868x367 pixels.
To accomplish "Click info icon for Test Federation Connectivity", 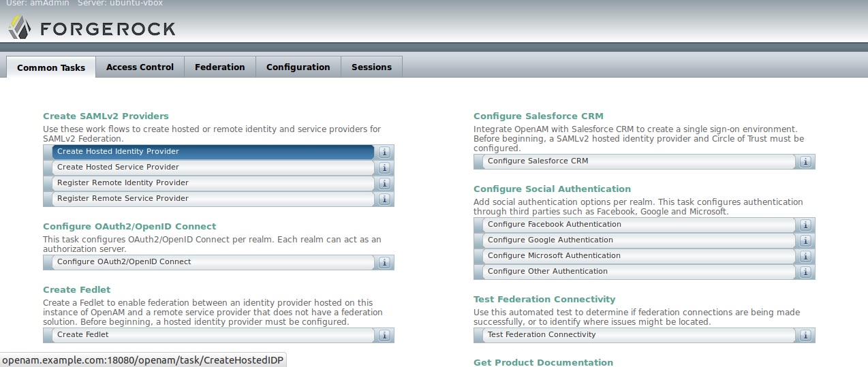I will pos(805,335).
